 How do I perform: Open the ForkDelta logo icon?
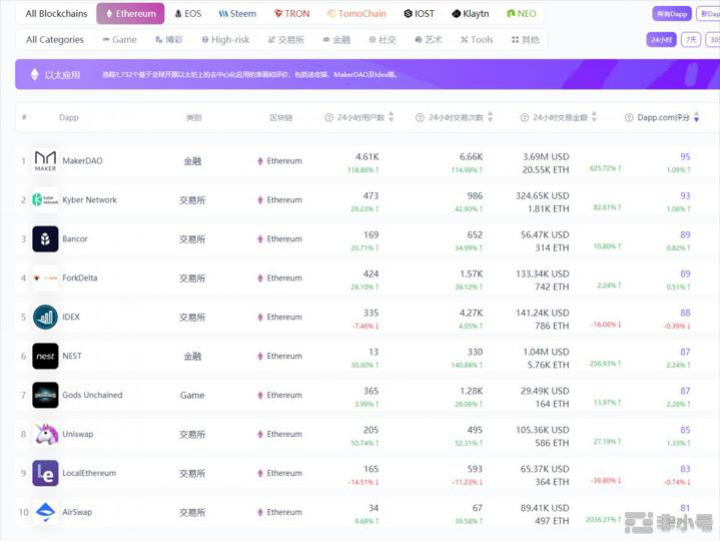[45, 278]
